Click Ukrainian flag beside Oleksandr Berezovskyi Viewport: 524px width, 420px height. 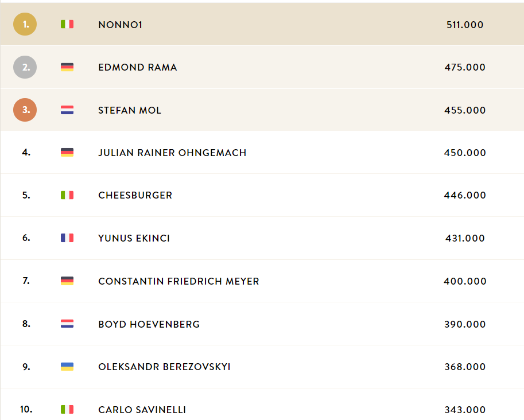pos(67,367)
